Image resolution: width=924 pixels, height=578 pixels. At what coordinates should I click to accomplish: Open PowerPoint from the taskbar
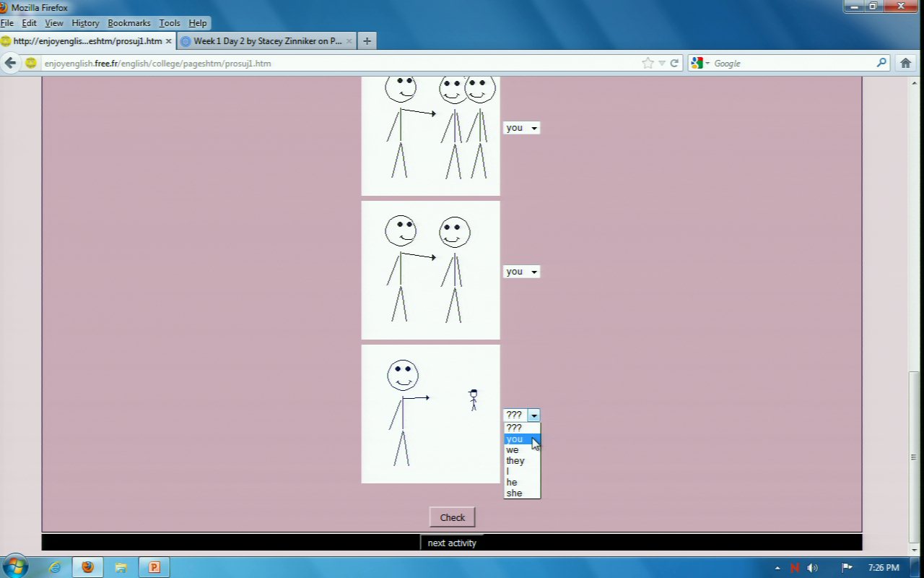click(154, 567)
